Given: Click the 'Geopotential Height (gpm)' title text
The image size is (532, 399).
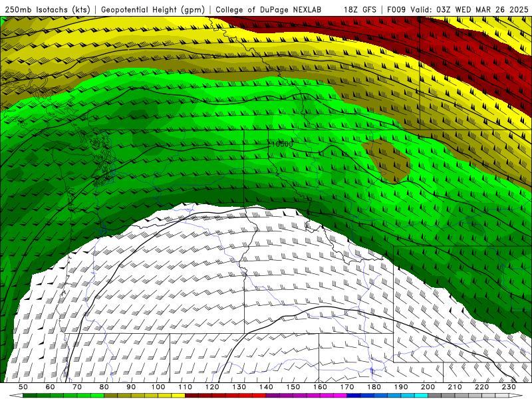Looking at the screenshot, I should pyautogui.click(x=153, y=9).
